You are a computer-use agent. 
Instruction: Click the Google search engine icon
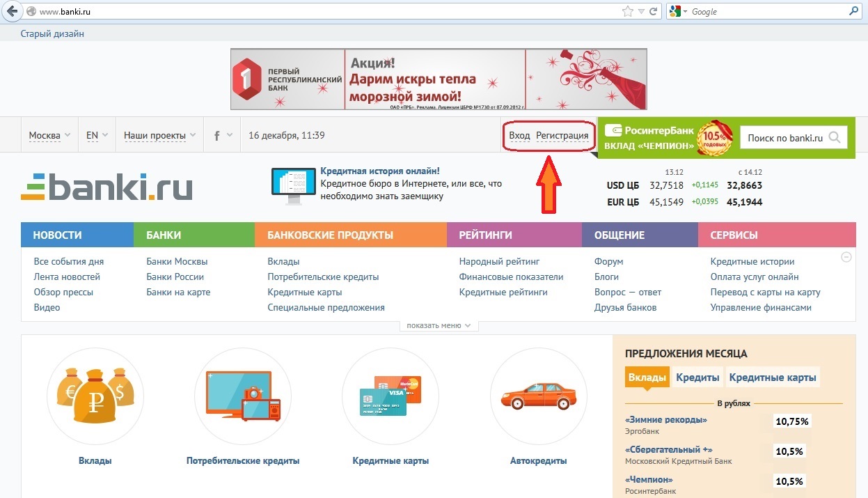point(675,11)
